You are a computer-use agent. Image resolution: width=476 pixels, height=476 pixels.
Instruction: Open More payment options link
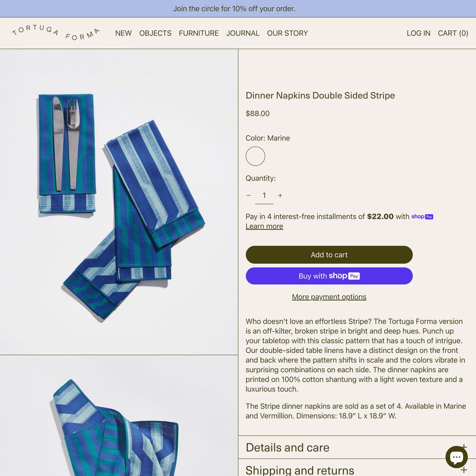point(329,297)
